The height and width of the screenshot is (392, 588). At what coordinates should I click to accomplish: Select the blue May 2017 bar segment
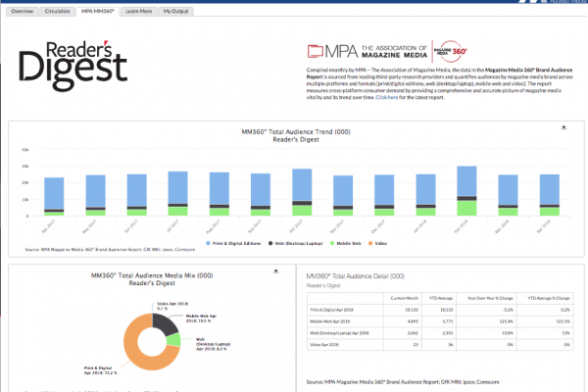click(96, 191)
